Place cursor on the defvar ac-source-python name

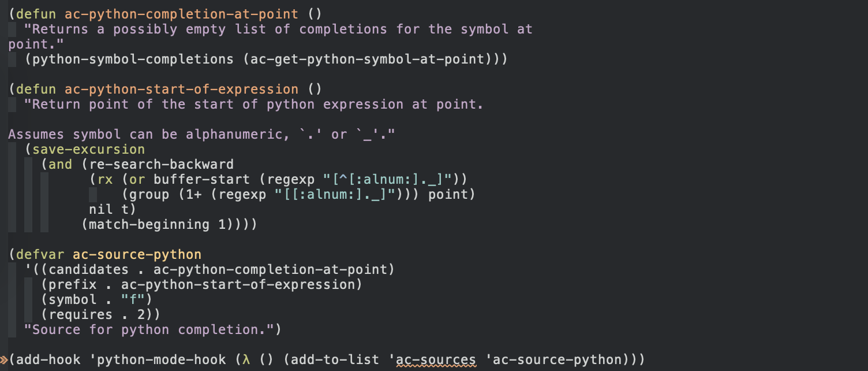coord(137,254)
